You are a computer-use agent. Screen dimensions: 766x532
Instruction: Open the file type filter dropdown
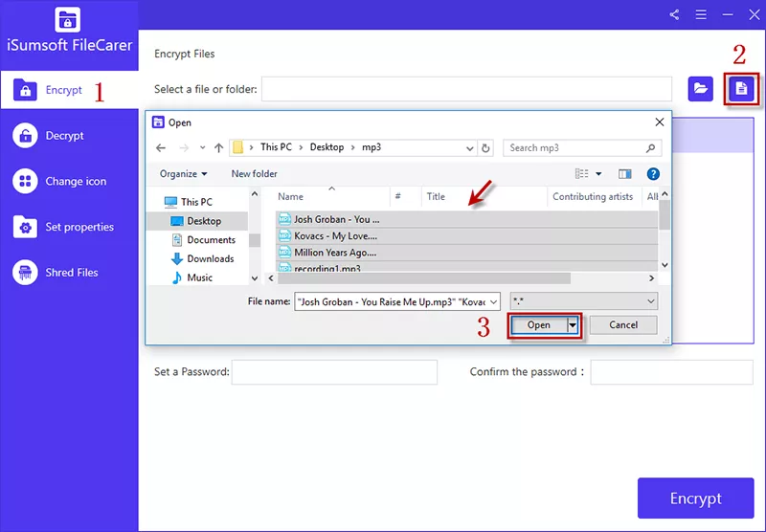583,301
